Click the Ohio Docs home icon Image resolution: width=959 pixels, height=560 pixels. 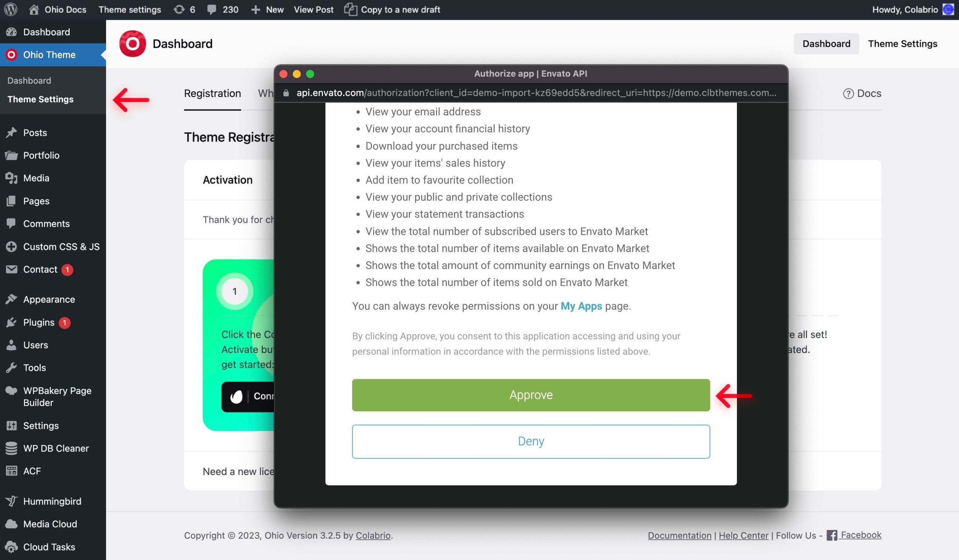[34, 9]
